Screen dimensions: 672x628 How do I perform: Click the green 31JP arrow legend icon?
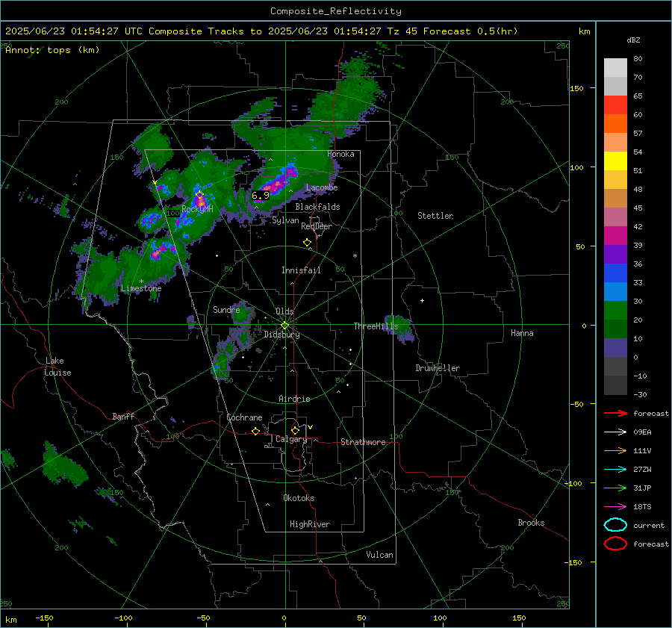tap(615, 488)
